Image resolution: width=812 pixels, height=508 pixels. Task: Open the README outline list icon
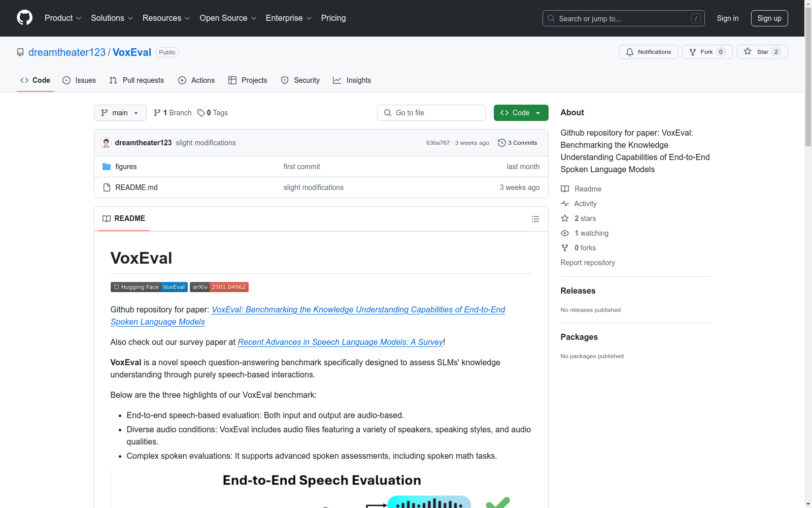pyautogui.click(x=535, y=219)
